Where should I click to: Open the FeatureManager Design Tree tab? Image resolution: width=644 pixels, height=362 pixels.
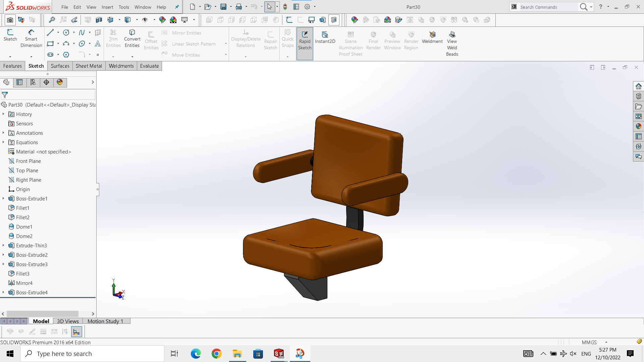[6, 82]
